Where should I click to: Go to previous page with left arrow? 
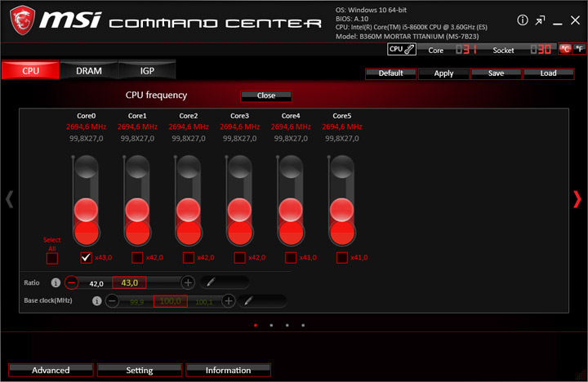click(x=10, y=199)
